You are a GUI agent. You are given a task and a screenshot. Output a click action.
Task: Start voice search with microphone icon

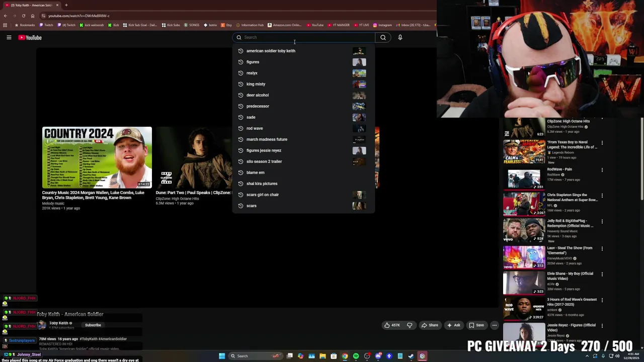[x=400, y=37]
